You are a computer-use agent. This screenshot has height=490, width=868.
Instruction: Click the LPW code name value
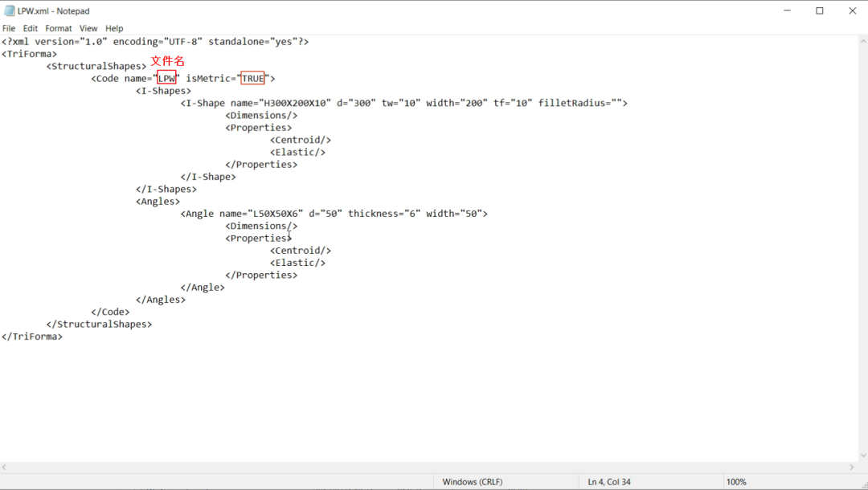(x=166, y=79)
